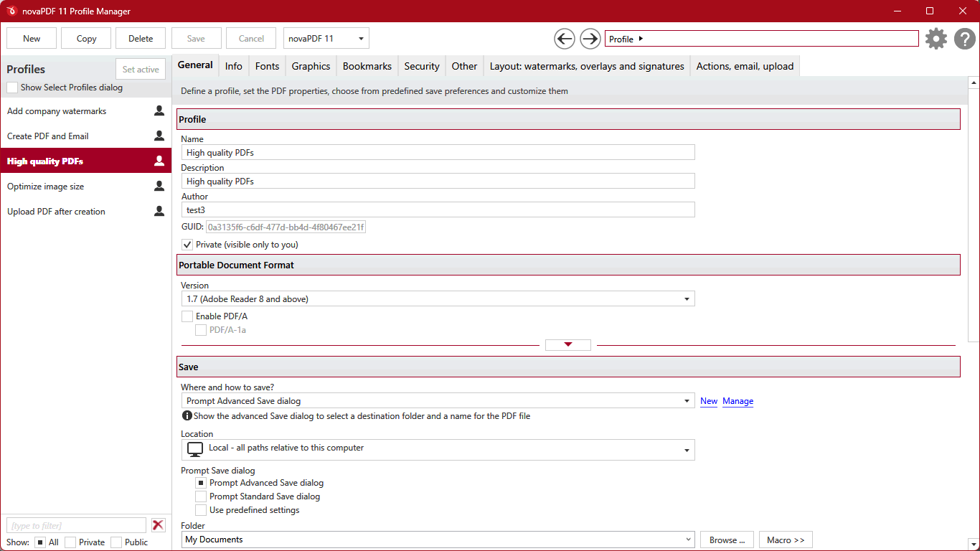Switch to the Other tab
980x551 pixels.
[464, 66]
